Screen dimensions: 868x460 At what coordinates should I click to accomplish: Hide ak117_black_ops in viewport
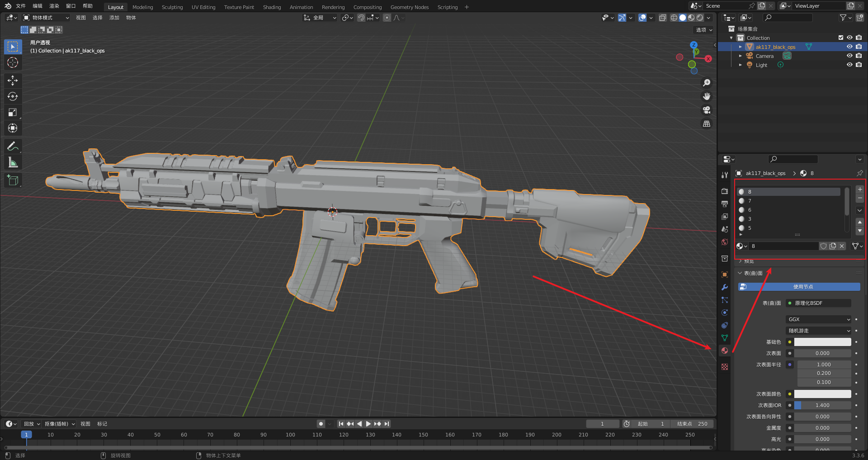(849, 47)
